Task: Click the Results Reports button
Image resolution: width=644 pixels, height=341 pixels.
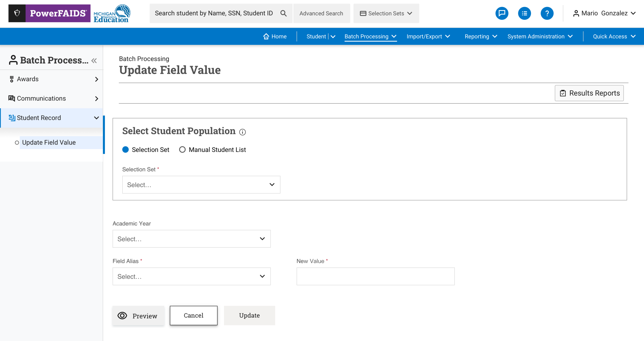Action: pyautogui.click(x=589, y=93)
